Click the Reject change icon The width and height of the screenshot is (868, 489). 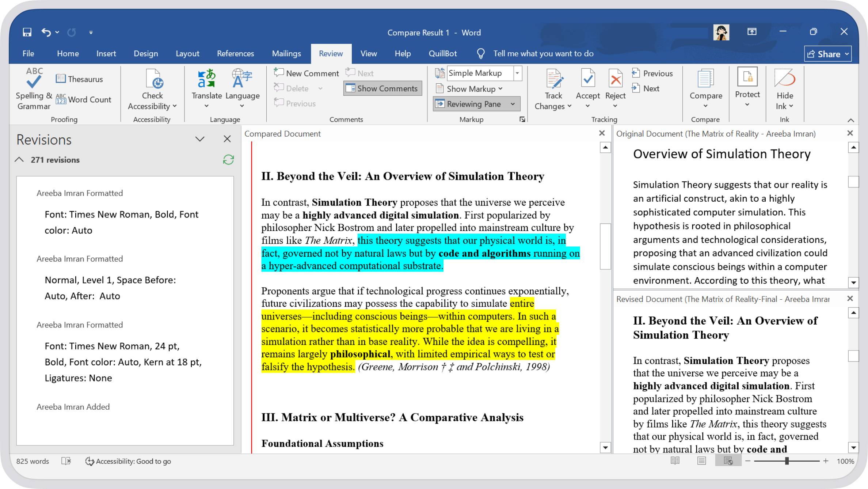tap(616, 78)
